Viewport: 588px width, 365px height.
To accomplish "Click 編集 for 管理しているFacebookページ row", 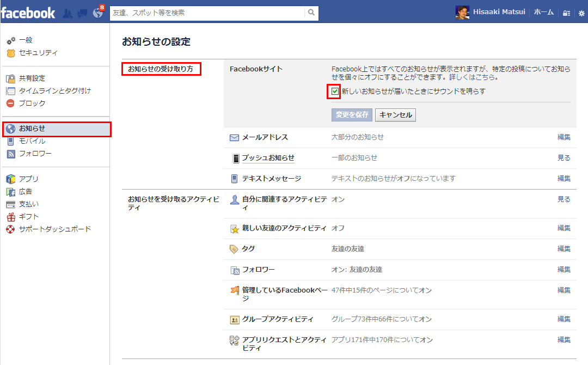I will tap(564, 290).
